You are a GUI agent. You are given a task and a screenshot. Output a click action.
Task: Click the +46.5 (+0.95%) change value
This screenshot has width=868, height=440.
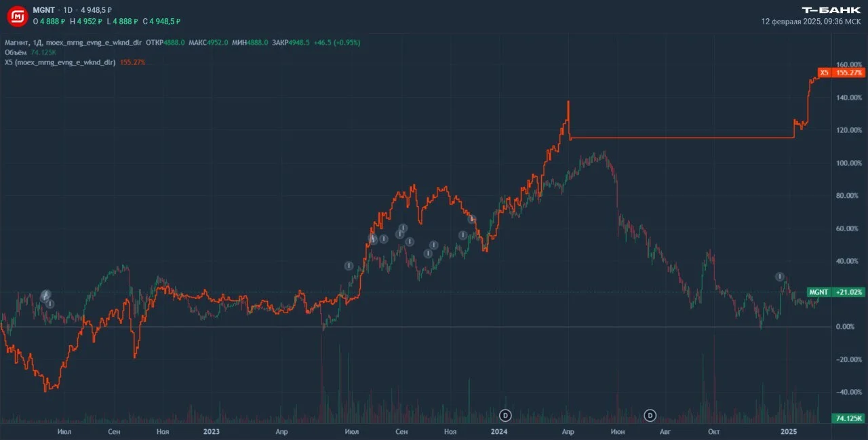click(337, 42)
